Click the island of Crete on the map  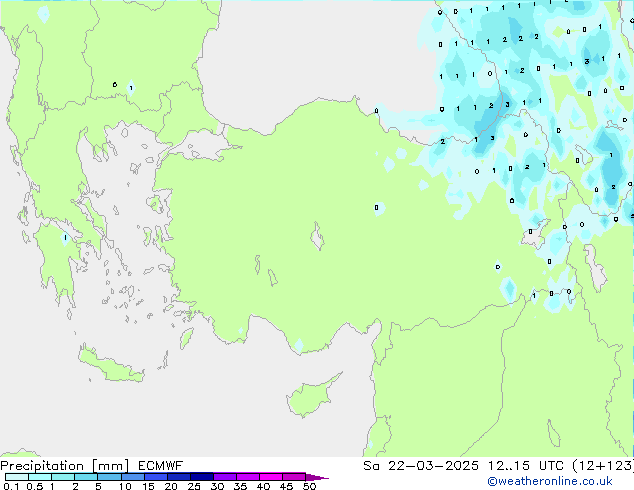(x=110, y=364)
